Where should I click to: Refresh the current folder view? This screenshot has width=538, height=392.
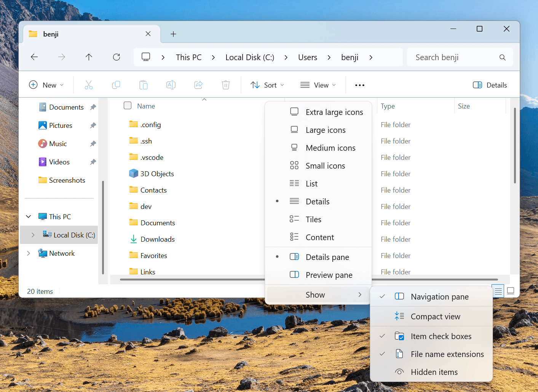pyautogui.click(x=117, y=57)
